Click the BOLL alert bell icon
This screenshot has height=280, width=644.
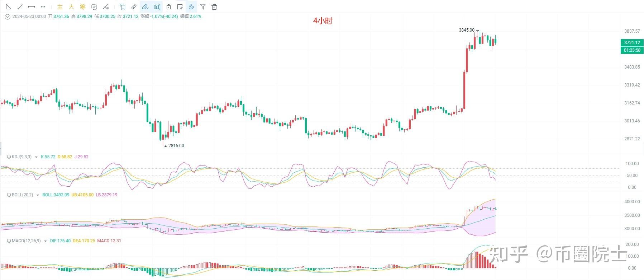click(9, 195)
